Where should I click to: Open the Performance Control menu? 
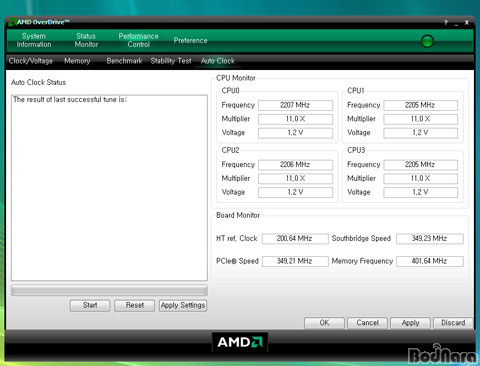138,40
